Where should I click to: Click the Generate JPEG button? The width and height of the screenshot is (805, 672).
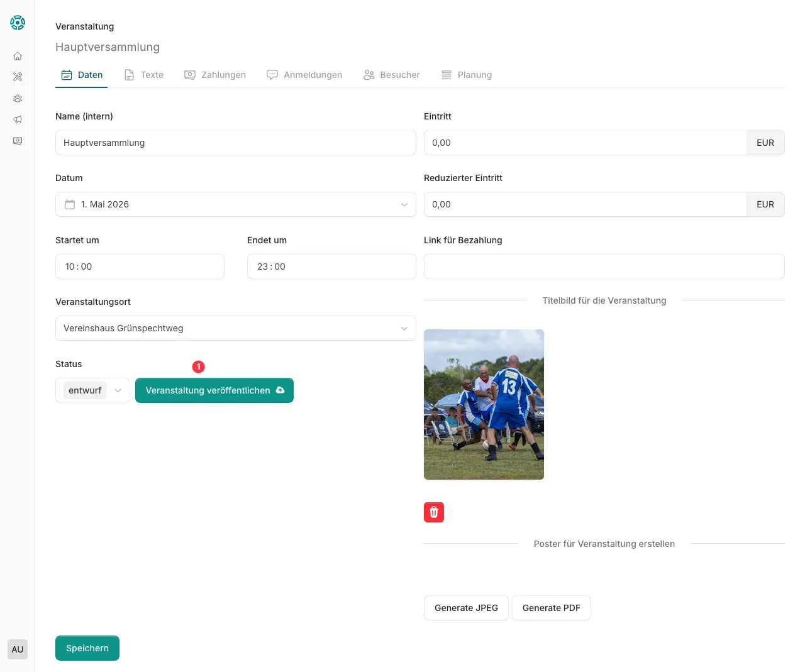click(x=466, y=608)
